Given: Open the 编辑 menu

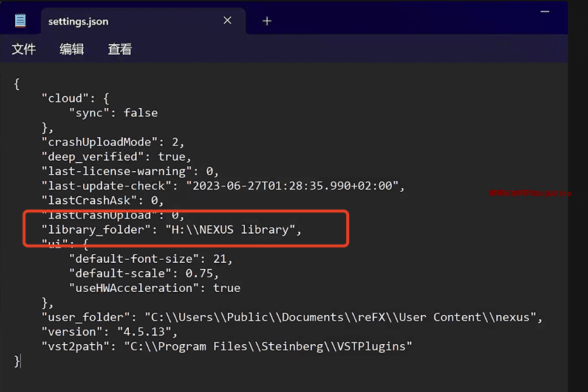Looking at the screenshot, I should [x=71, y=49].
